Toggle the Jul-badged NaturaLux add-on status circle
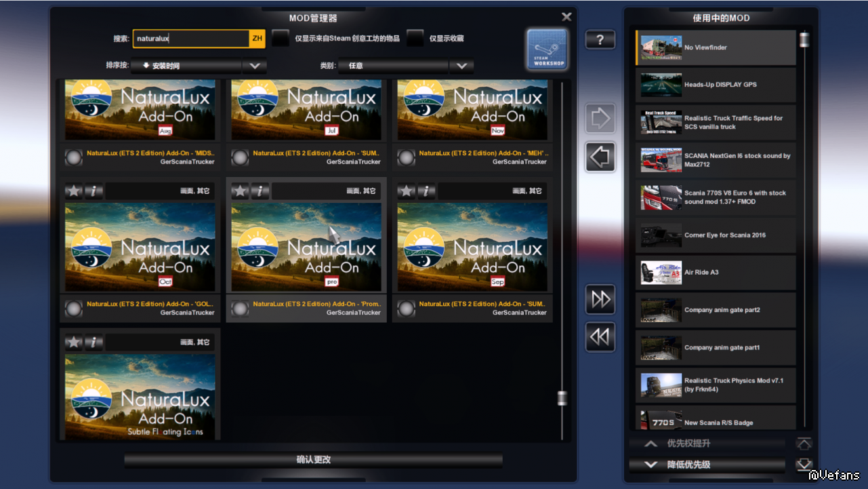This screenshot has height=489, width=868. pyautogui.click(x=240, y=158)
